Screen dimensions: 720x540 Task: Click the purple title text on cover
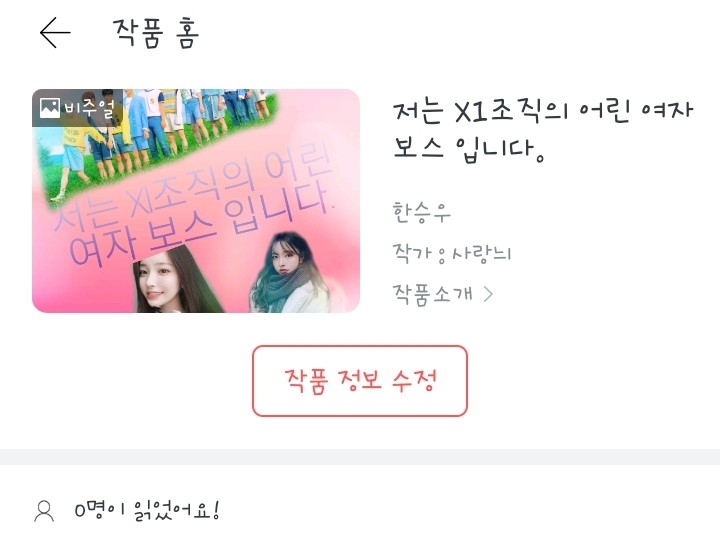tap(194, 211)
